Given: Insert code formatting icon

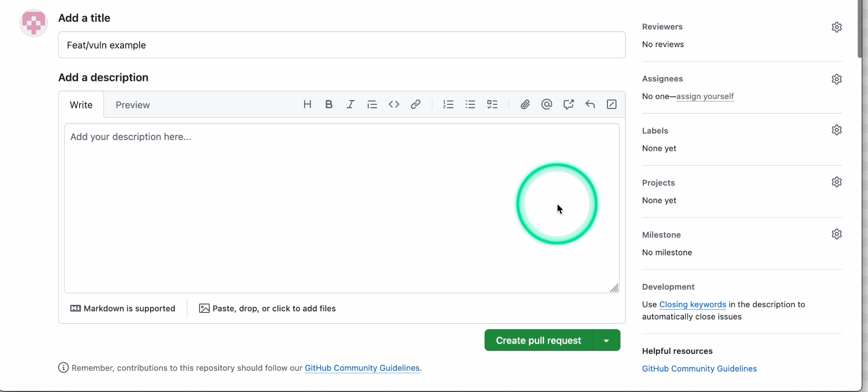Looking at the screenshot, I should click(394, 104).
